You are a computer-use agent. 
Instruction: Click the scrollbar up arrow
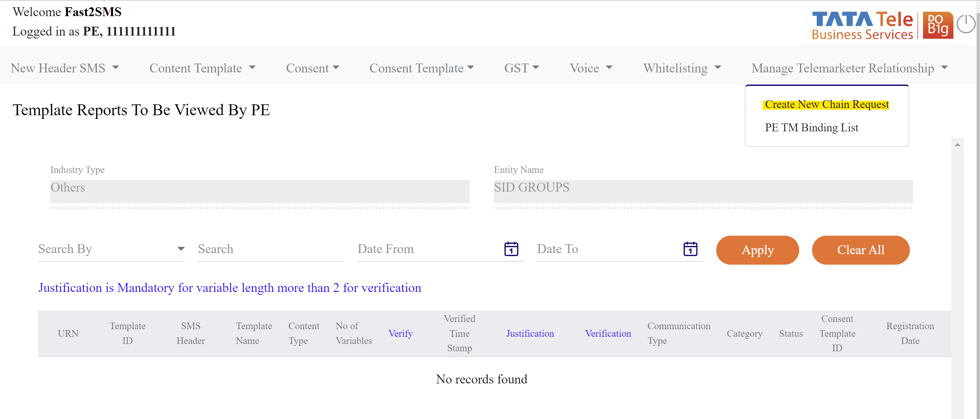tap(957, 144)
